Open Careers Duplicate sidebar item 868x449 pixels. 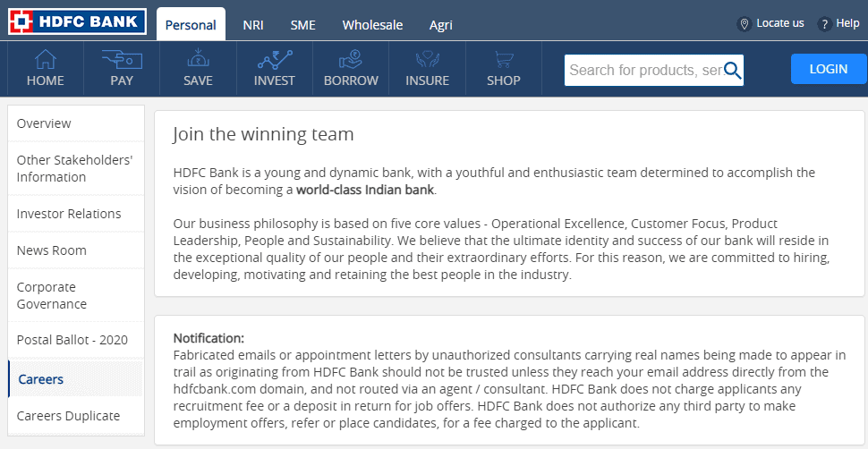pos(76,416)
